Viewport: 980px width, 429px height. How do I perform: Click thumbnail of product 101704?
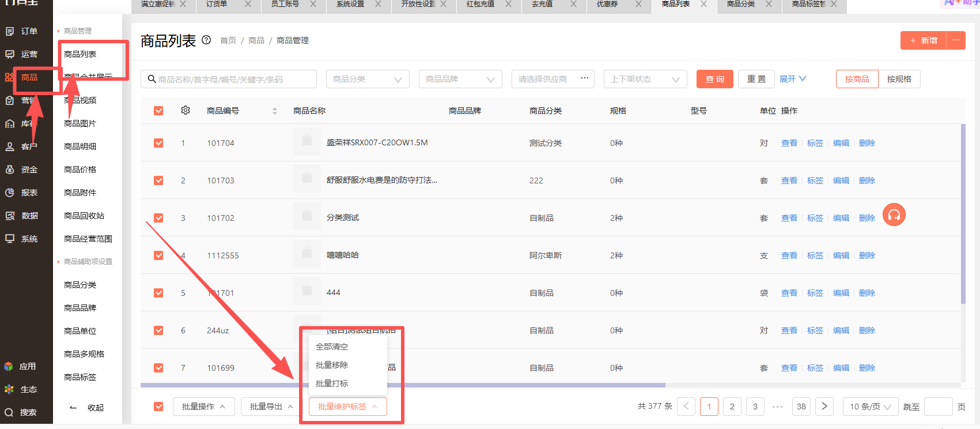pyautogui.click(x=307, y=142)
